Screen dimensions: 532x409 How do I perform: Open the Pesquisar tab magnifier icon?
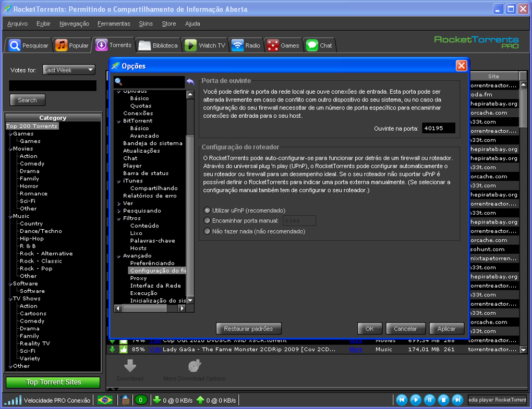click(x=15, y=45)
